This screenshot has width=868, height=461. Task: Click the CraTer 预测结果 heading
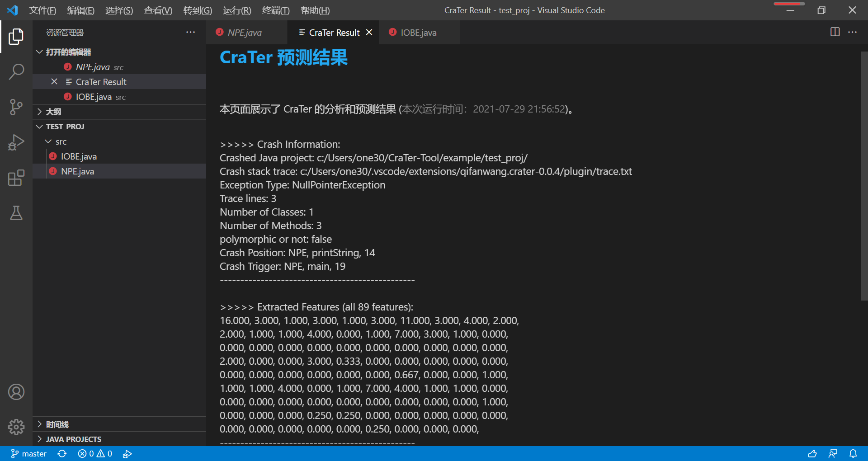(283, 58)
